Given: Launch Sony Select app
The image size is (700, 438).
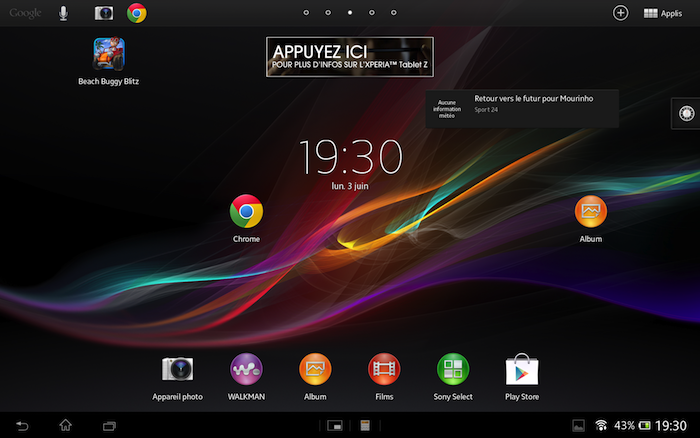Looking at the screenshot, I should coord(453,370).
